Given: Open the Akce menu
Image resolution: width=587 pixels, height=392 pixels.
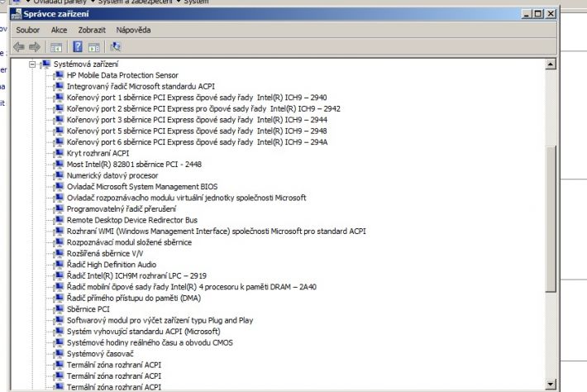Looking at the screenshot, I should [x=60, y=30].
